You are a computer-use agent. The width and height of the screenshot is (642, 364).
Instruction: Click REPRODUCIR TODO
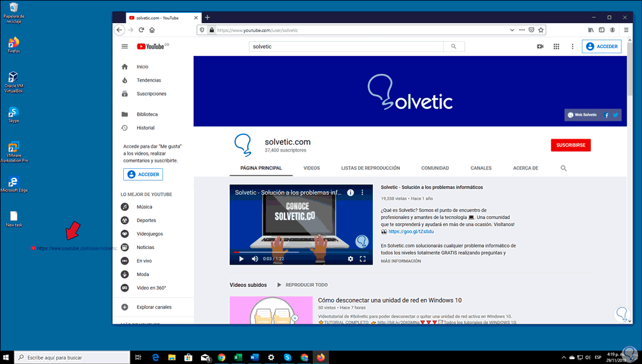[302, 285]
